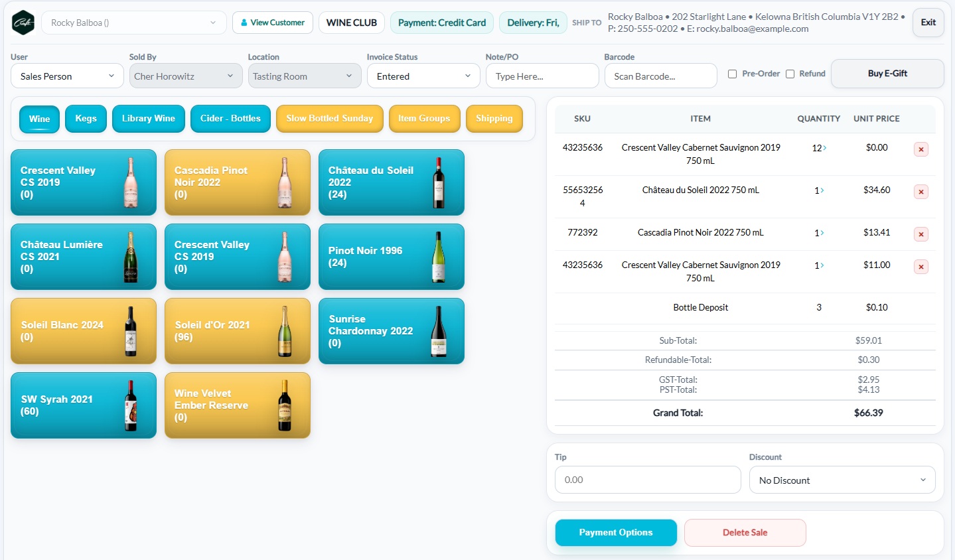Tick the Refund checkbox
Viewport: 955px width, 560px height.
click(790, 74)
